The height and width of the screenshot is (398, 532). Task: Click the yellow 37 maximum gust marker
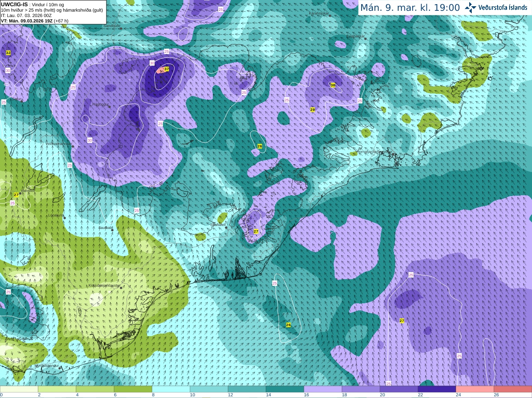[x=167, y=69]
